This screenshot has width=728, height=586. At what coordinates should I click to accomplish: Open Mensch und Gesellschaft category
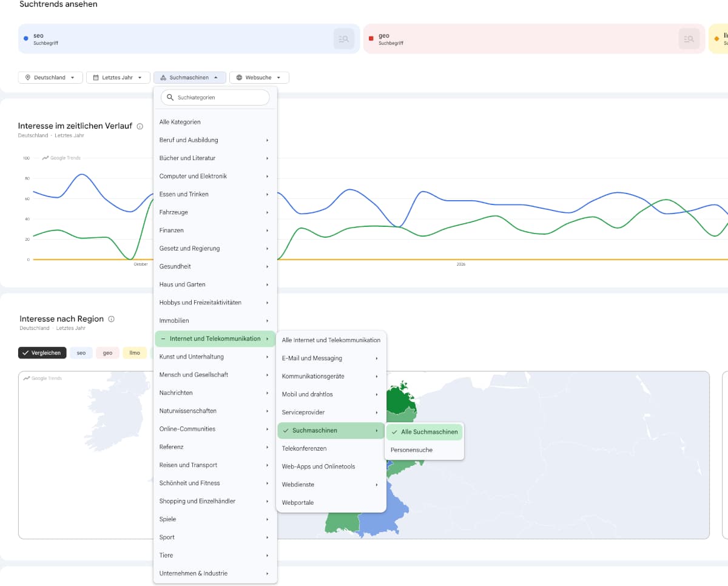[x=215, y=375]
